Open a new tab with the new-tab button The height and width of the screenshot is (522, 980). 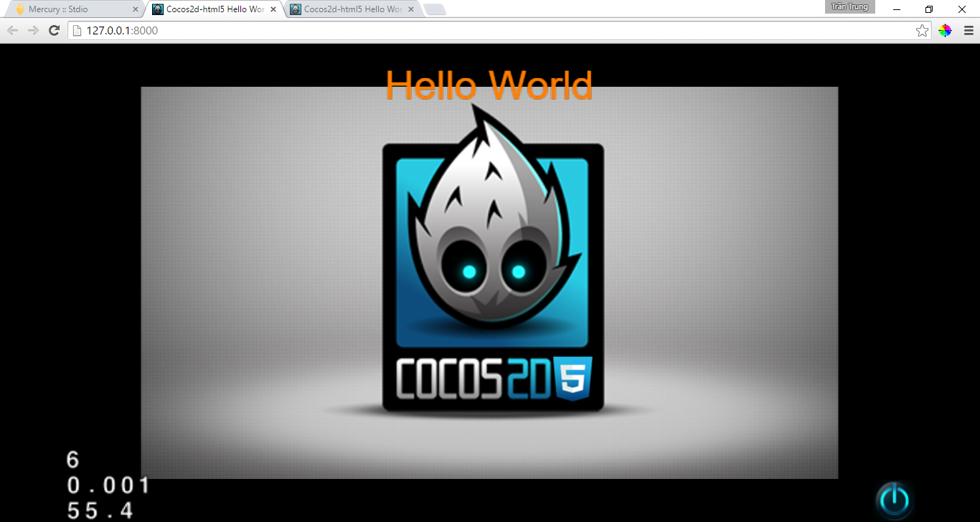point(435,9)
